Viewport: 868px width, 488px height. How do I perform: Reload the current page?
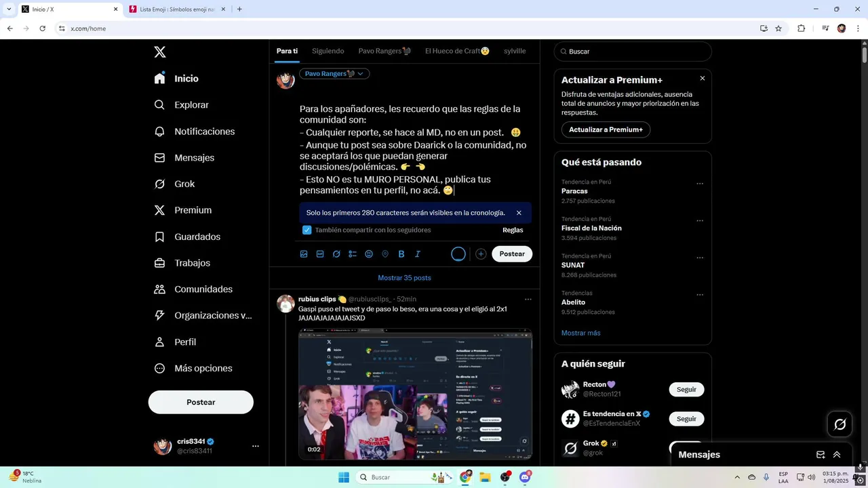[42, 28]
